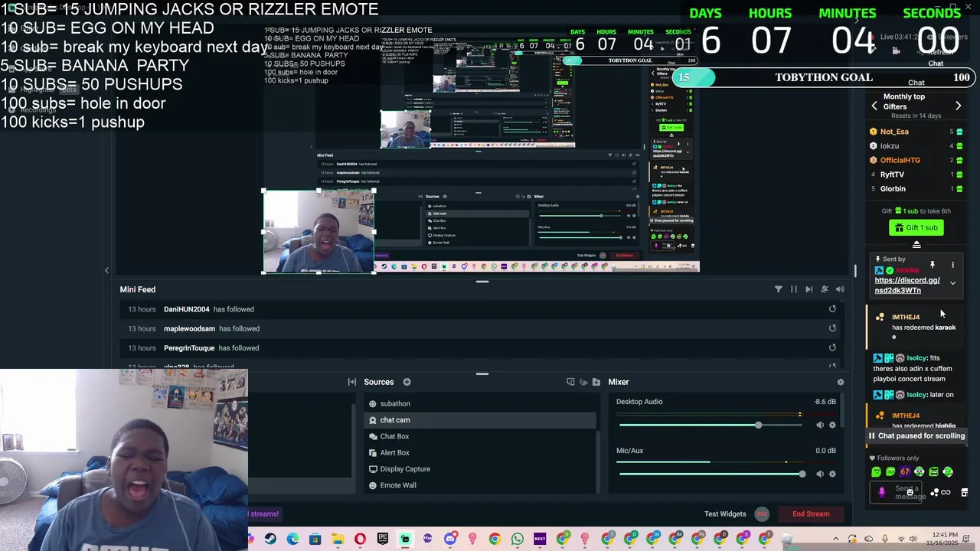The width and height of the screenshot is (980, 551).
Task: Select the webcam preview in editor
Action: 318,231
